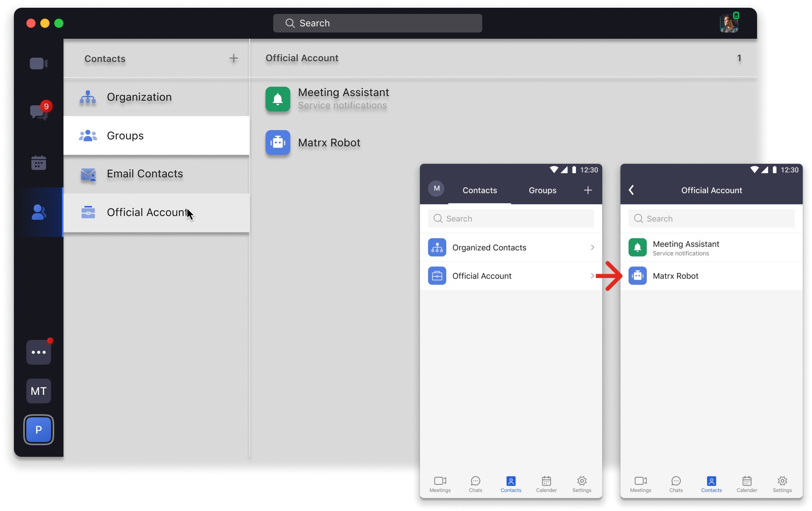Add contact with desktop plus icon
812x511 pixels.
(x=234, y=58)
